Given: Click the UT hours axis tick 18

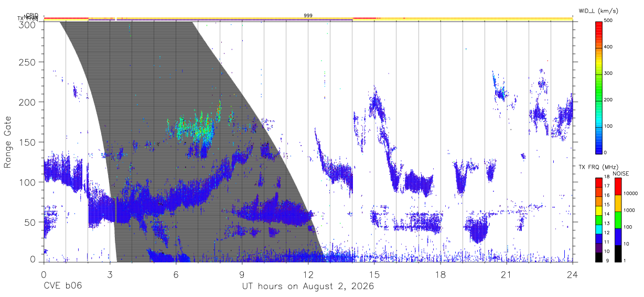Looking at the screenshot, I should pos(441,274).
